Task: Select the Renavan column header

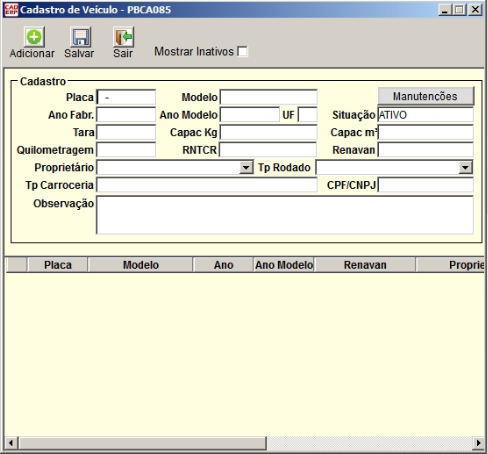Action: [x=365, y=265]
